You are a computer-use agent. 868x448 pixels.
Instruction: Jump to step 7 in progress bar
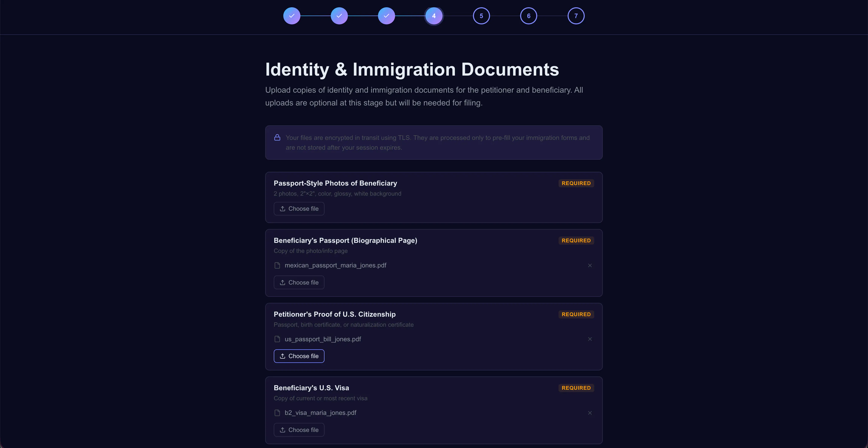pyautogui.click(x=576, y=16)
